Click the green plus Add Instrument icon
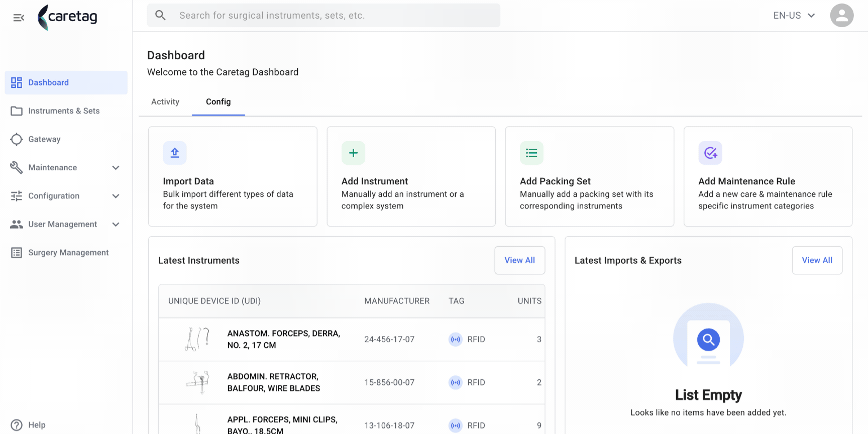Image resolution: width=868 pixels, height=434 pixels. 353,153
